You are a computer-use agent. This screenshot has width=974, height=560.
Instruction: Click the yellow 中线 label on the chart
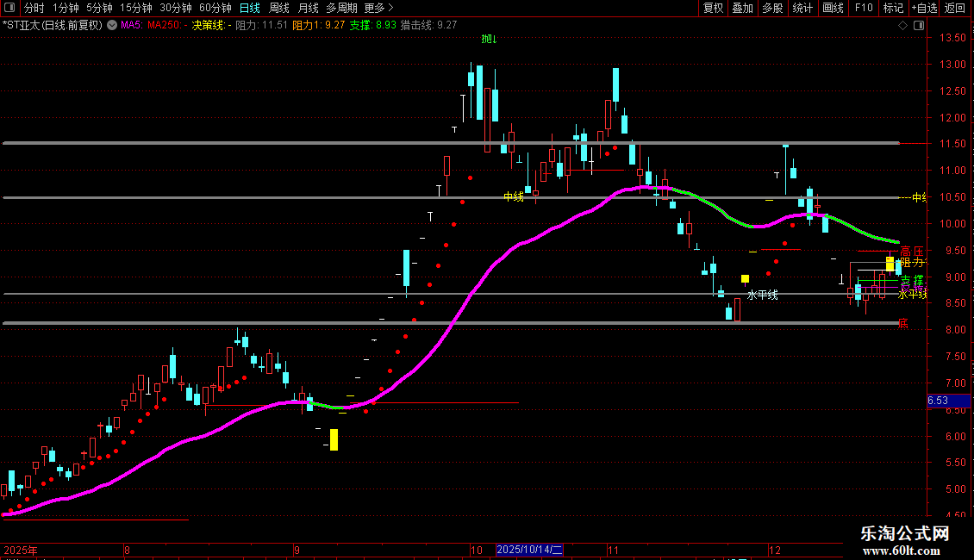pos(514,196)
